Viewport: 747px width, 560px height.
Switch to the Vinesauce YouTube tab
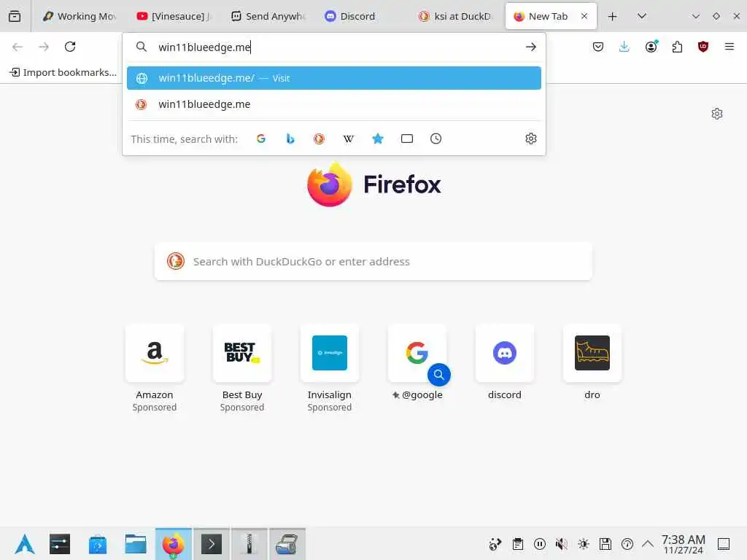pos(174,16)
